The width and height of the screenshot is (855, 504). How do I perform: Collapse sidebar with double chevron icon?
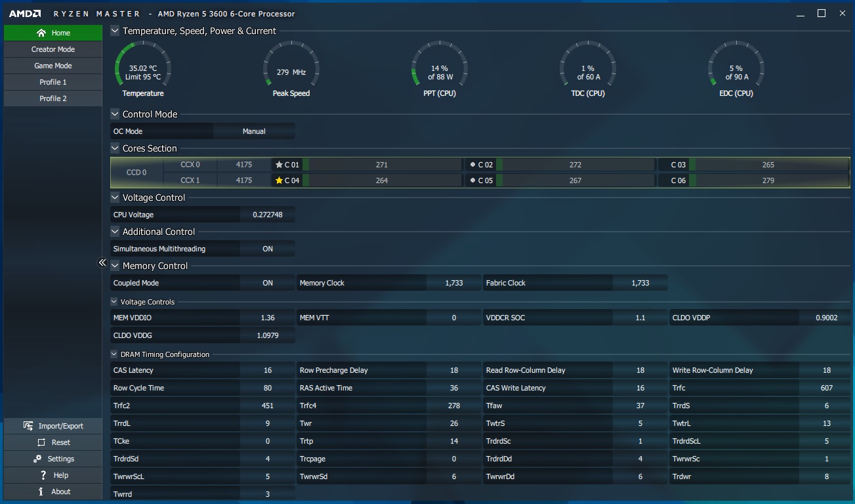click(102, 262)
